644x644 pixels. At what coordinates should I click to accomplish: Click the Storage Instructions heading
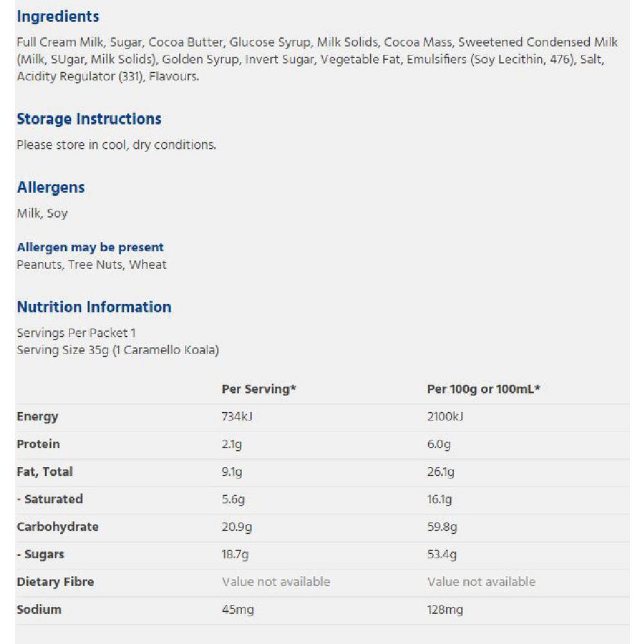89,119
